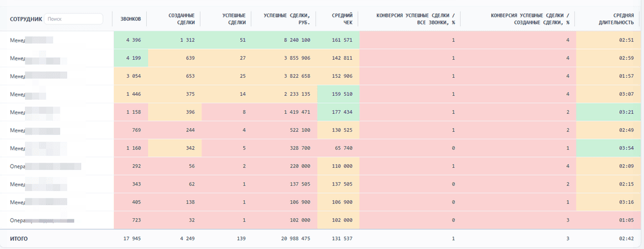This screenshot has height=249, width=644.
Task: Sort by СОЗДАННЫЕ СДЕЛКИ column header
Action: tap(182, 19)
